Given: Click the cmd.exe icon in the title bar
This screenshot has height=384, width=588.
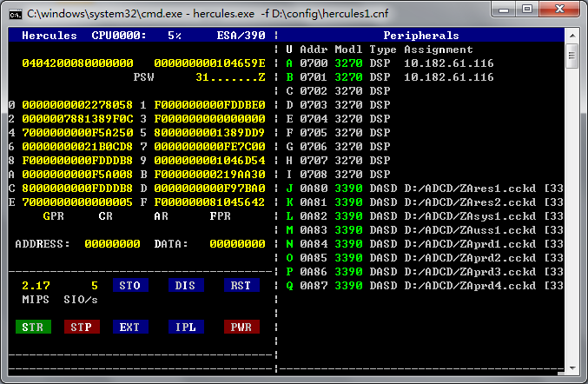Looking at the screenshot, I should pyautogui.click(x=16, y=15).
